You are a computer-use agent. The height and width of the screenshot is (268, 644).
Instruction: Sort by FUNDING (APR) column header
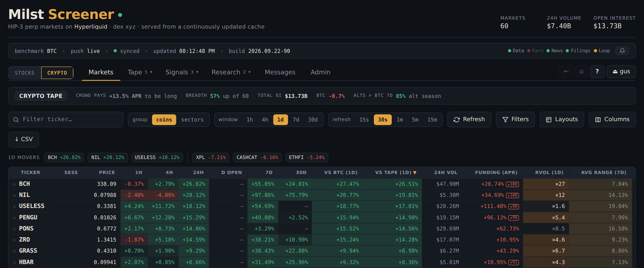click(496, 173)
